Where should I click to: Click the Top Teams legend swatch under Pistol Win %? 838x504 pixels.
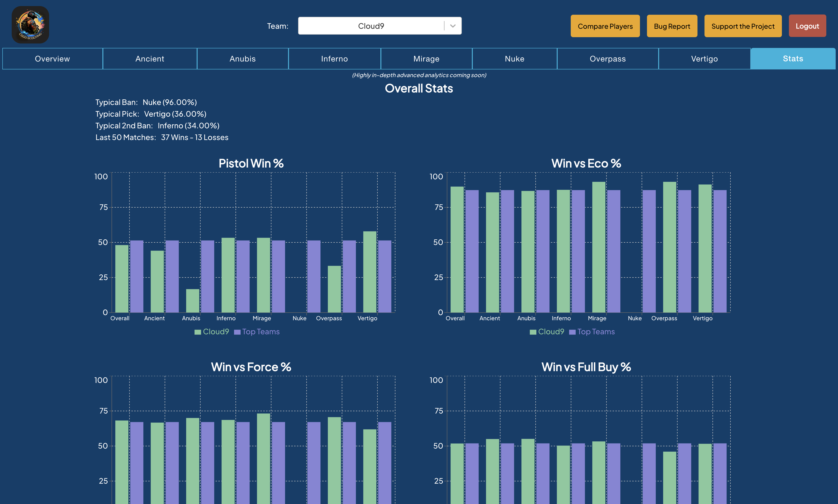click(237, 332)
